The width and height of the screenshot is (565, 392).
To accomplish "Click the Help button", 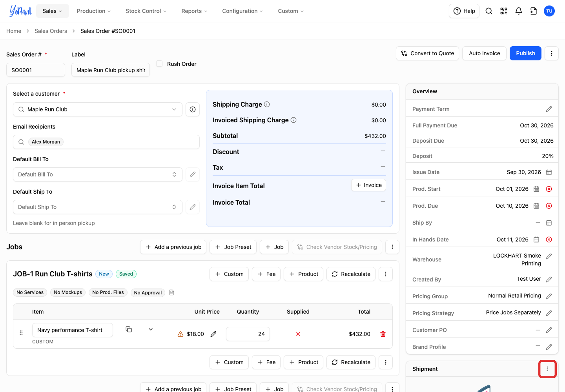I will tap(464, 11).
